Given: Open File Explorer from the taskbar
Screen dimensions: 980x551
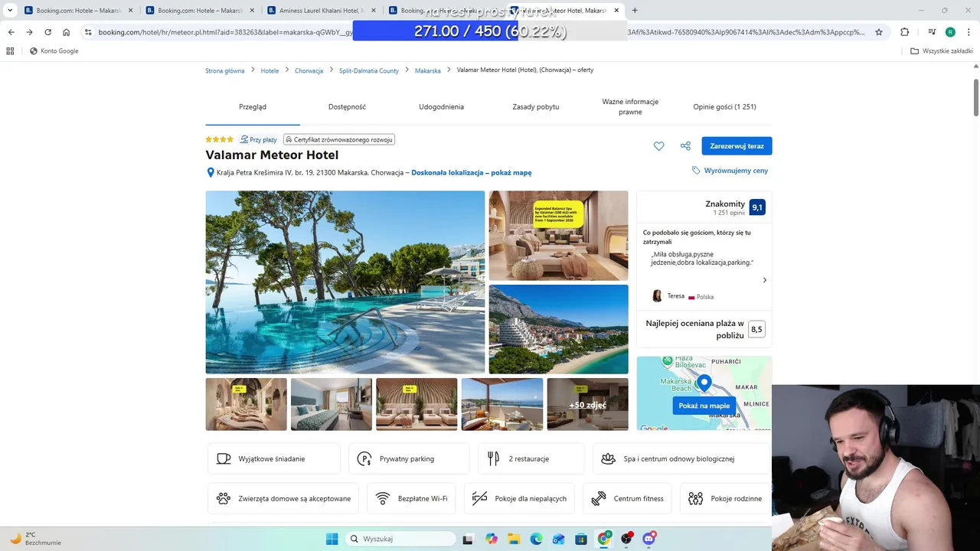Looking at the screenshot, I should [514, 539].
